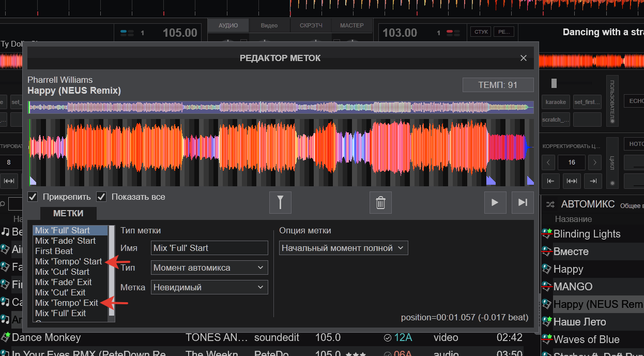
Task: Click the shuffle icon beside АВТОМИКС
Action: [550, 204]
